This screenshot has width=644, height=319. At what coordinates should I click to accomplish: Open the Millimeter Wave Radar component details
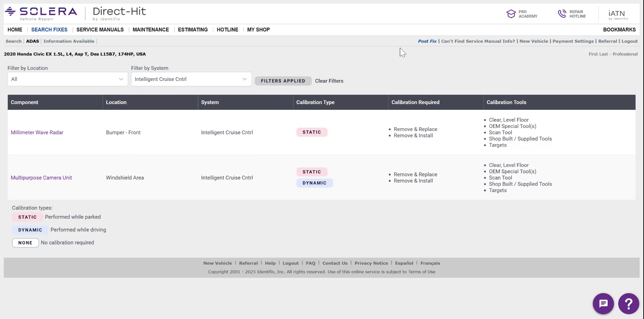(x=37, y=132)
